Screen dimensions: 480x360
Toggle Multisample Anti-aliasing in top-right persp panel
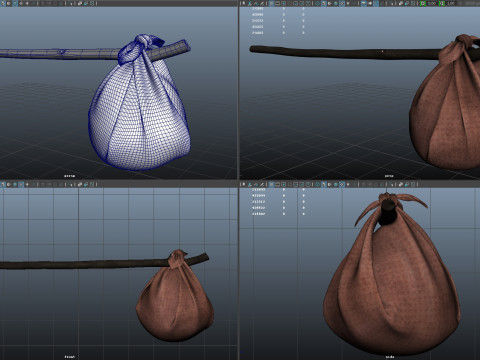tap(376, 3)
